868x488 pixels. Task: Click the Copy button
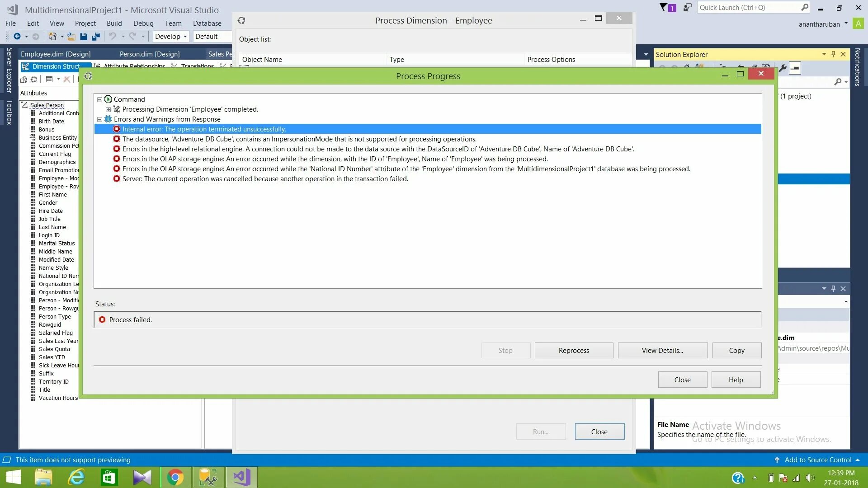coord(736,350)
